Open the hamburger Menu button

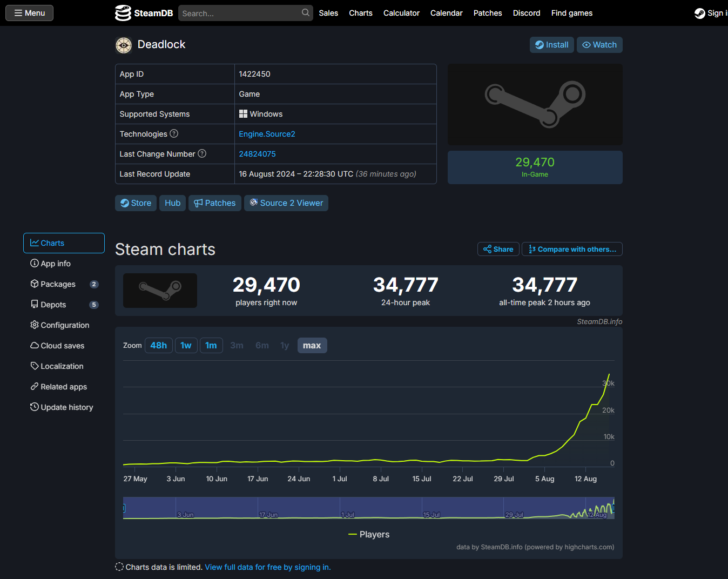pyautogui.click(x=29, y=13)
